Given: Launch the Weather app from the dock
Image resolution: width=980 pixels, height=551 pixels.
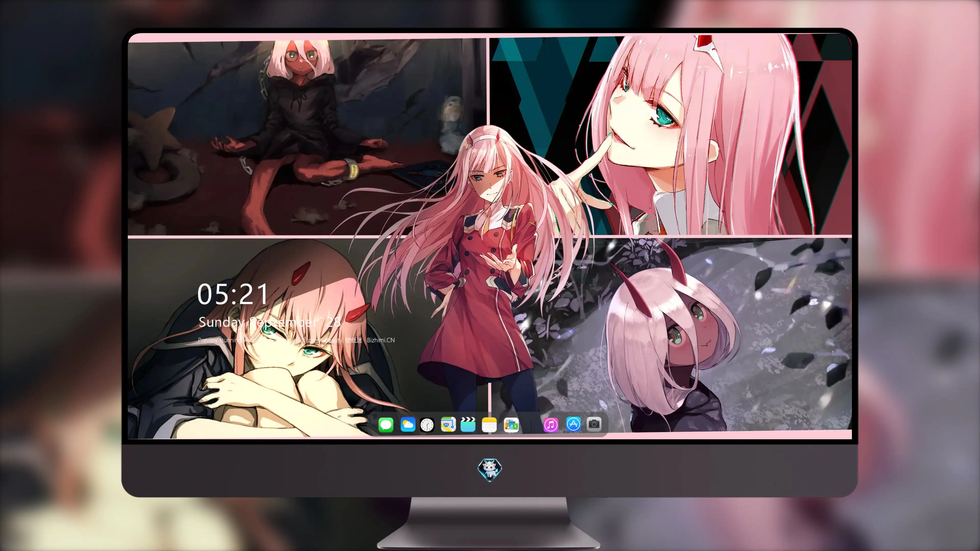Looking at the screenshot, I should pos(408,424).
